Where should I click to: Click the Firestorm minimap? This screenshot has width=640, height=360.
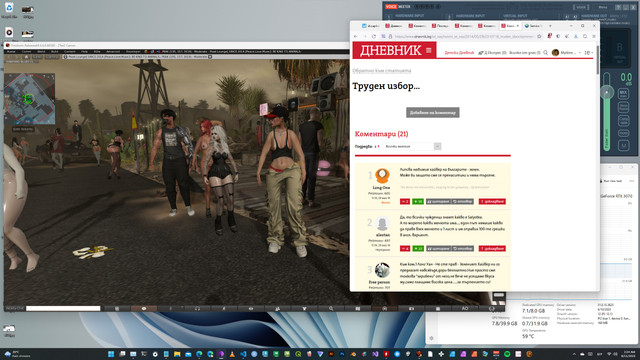click(x=29, y=98)
